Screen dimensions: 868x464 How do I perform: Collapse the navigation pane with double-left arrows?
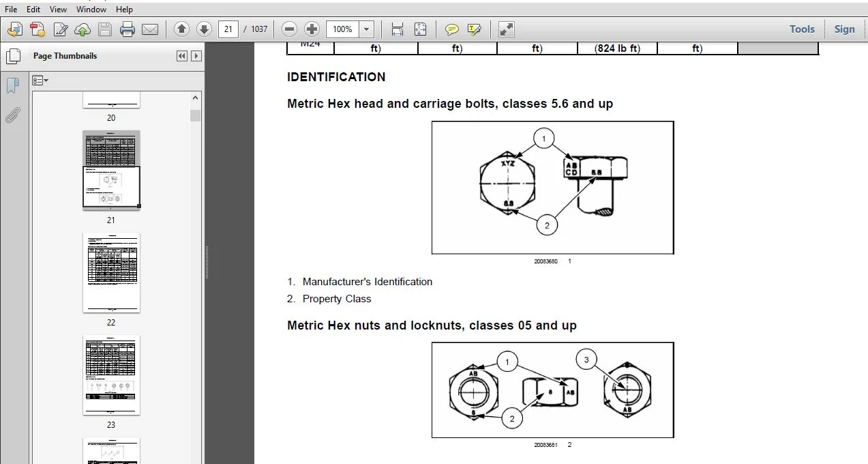coord(181,56)
